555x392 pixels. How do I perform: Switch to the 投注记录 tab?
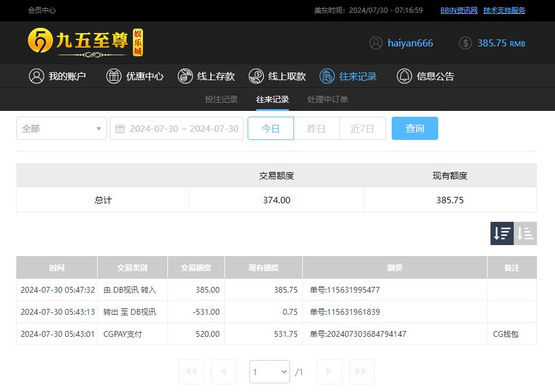pyautogui.click(x=221, y=99)
